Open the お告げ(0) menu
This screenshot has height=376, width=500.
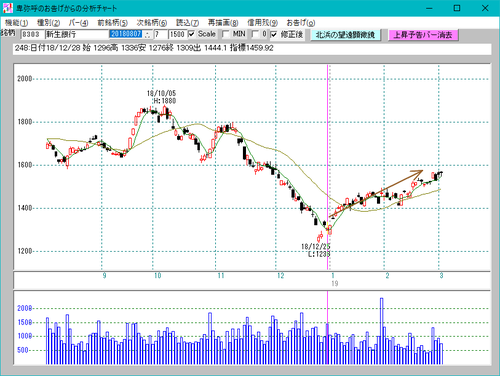click(301, 23)
